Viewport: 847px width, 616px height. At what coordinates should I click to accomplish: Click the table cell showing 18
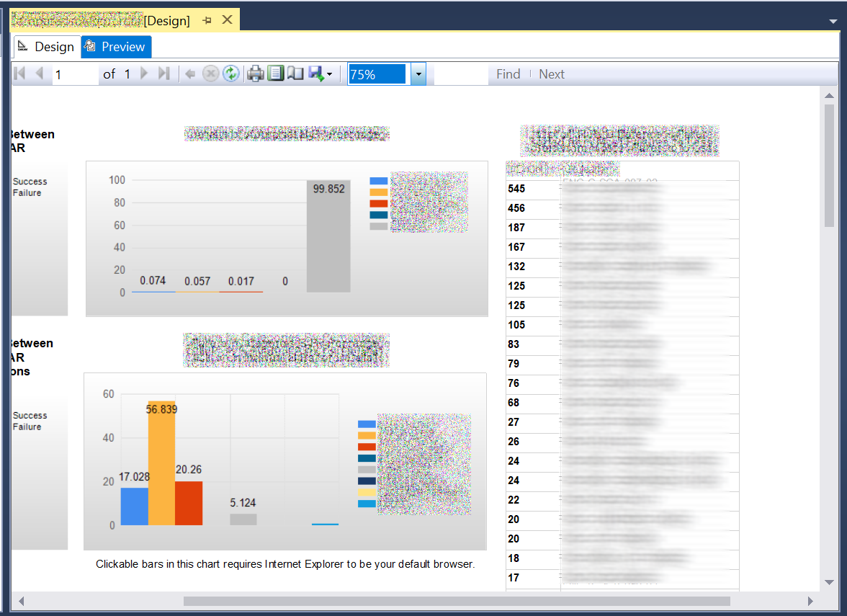(533, 558)
